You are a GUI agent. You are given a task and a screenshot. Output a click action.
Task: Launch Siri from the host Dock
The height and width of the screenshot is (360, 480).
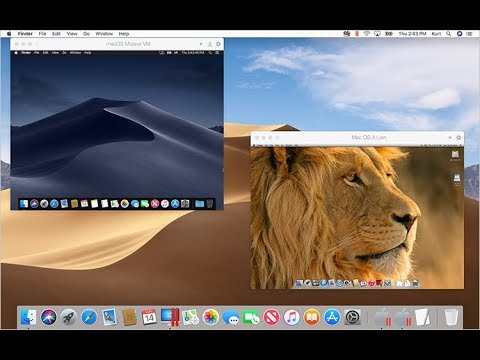coord(49,317)
